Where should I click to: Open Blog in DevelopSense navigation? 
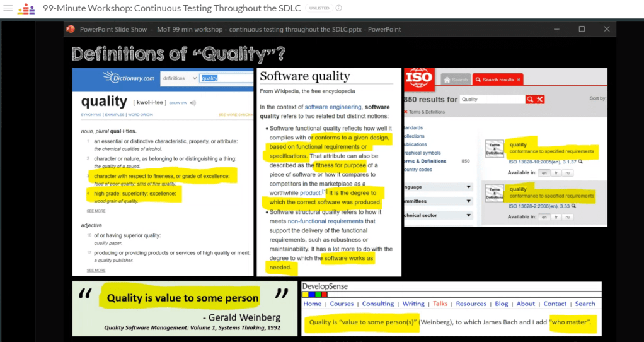502,304
